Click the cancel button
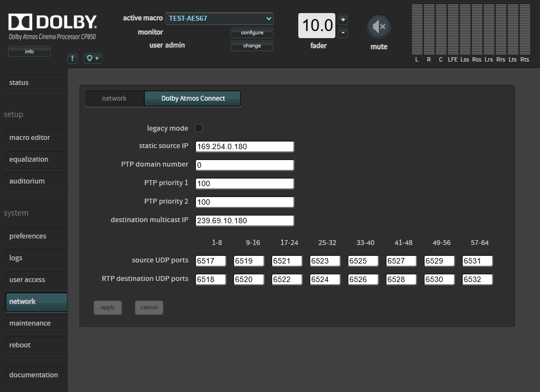Viewport: 540px width, 392px height. 149,307
